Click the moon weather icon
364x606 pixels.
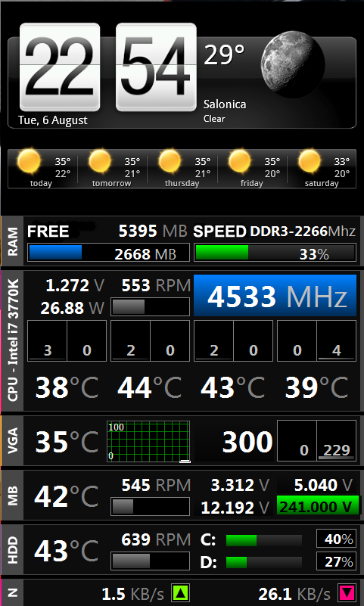pos(293,64)
